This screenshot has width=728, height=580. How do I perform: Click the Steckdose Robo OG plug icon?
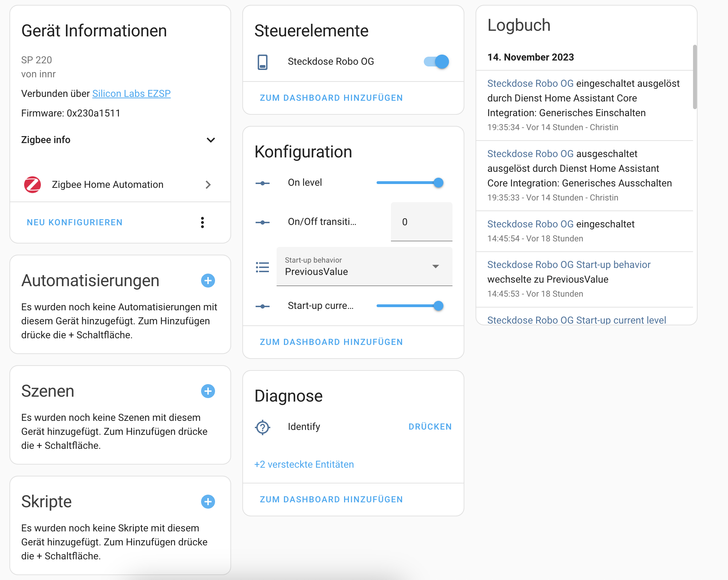click(x=263, y=62)
